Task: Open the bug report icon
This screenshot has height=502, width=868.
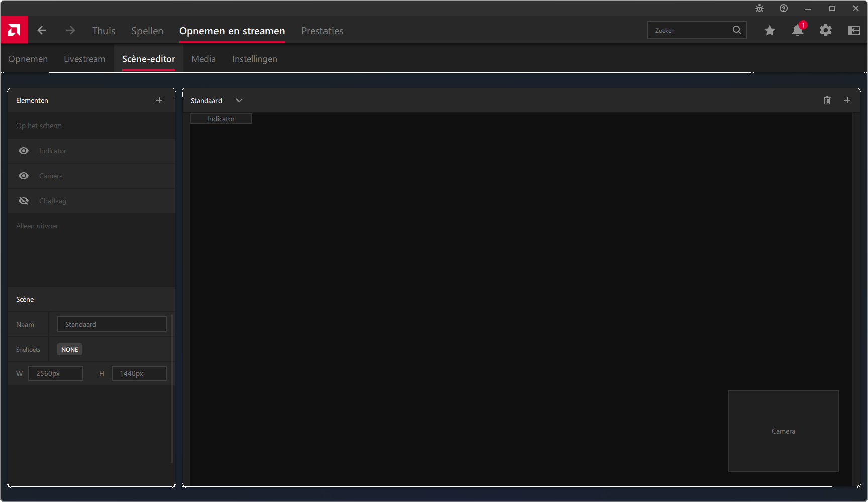Action: (x=759, y=8)
